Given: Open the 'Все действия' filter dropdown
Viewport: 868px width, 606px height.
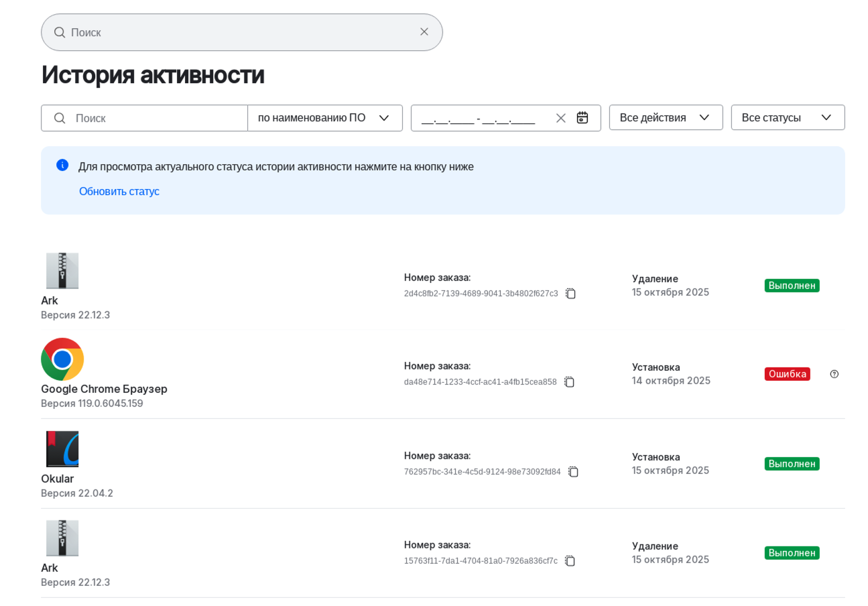Looking at the screenshot, I should point(666,118).
